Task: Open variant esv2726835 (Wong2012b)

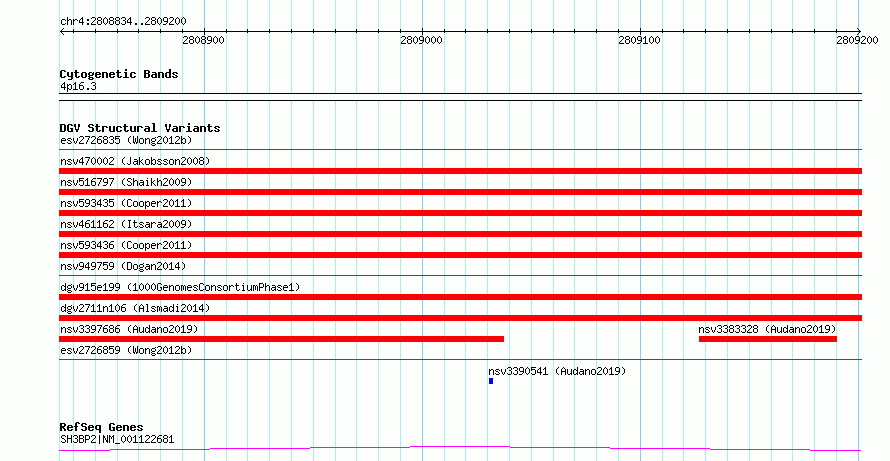Action: click(126, 140)
